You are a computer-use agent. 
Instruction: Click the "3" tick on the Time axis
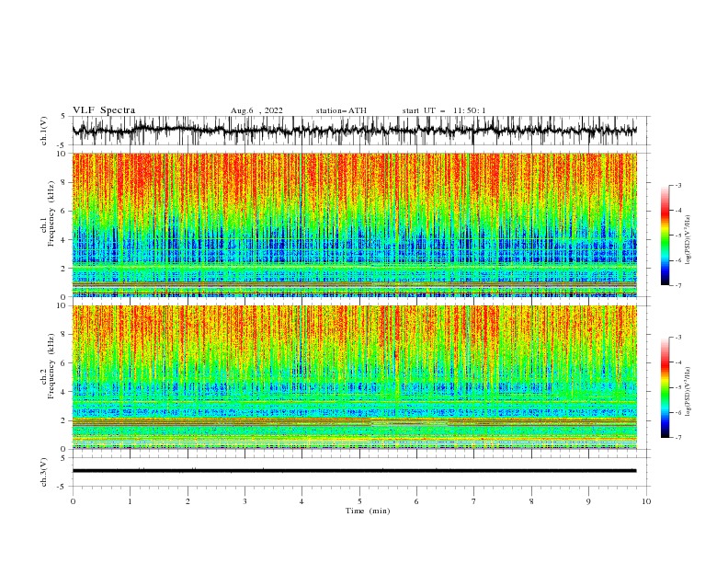pyautogui.click(x=245, y=501)
